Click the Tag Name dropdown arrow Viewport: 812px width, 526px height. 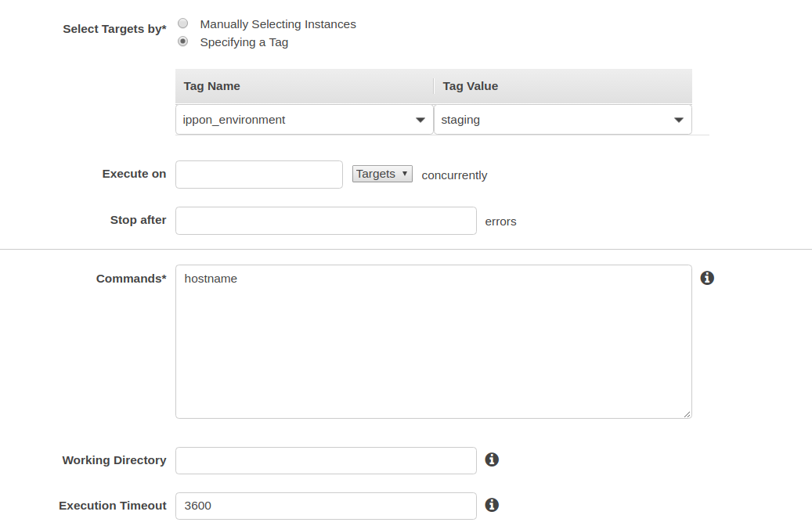pos(420,119)
